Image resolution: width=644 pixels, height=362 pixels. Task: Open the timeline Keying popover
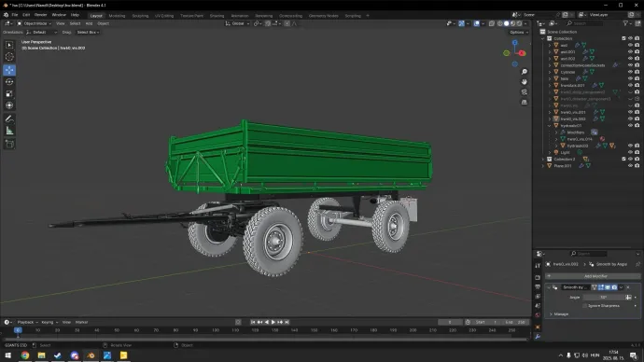[49, 322]
